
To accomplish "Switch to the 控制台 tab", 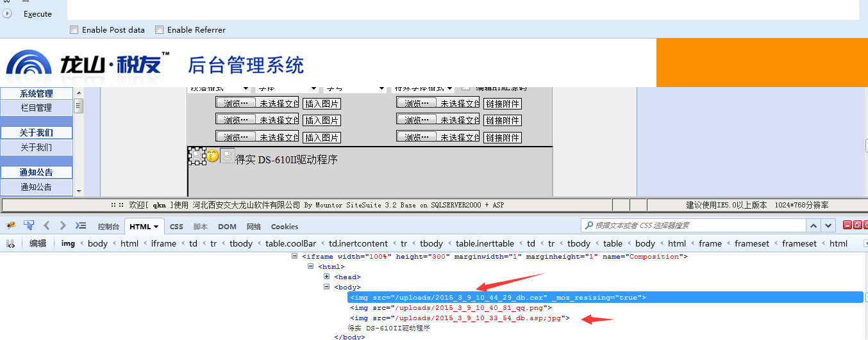I will click(108, 227).
